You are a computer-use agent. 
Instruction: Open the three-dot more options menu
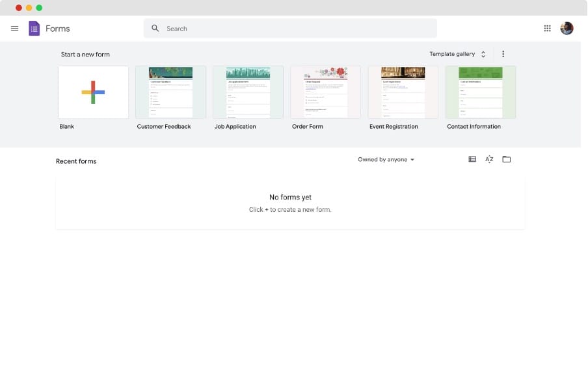coord(503,55)
